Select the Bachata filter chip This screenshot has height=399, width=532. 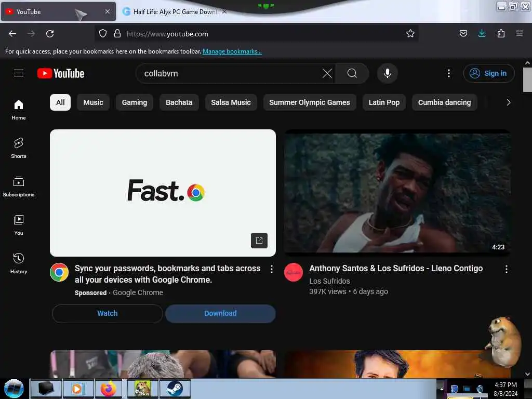tap(179, 102)
